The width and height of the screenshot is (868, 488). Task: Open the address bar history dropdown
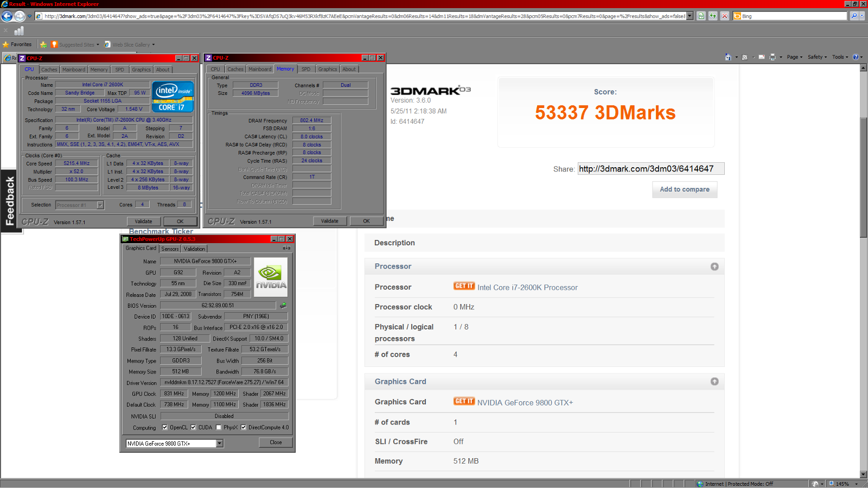(690, 16)
